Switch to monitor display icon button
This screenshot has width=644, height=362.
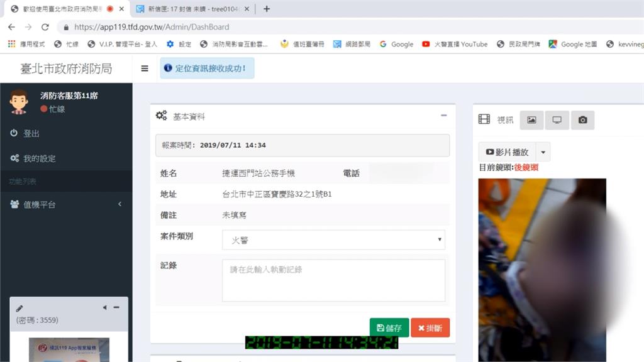pyautogui.click(x=557, y=120)
